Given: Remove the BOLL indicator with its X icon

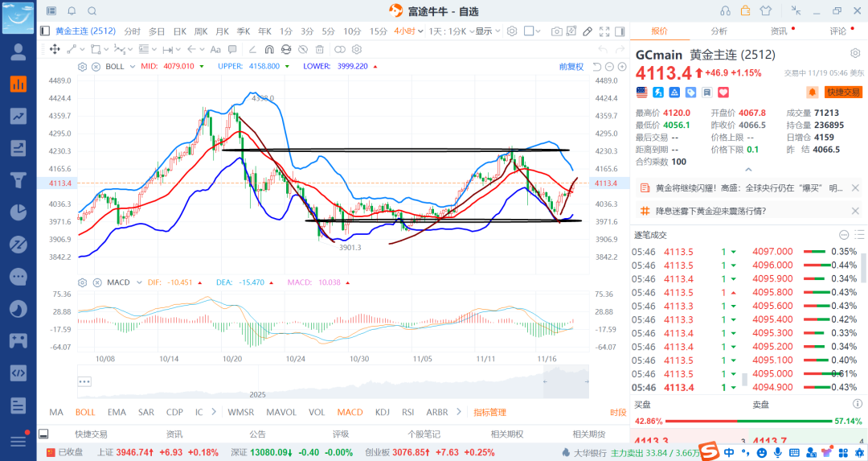Looking at the screenshot, I should tap(96, 67).
